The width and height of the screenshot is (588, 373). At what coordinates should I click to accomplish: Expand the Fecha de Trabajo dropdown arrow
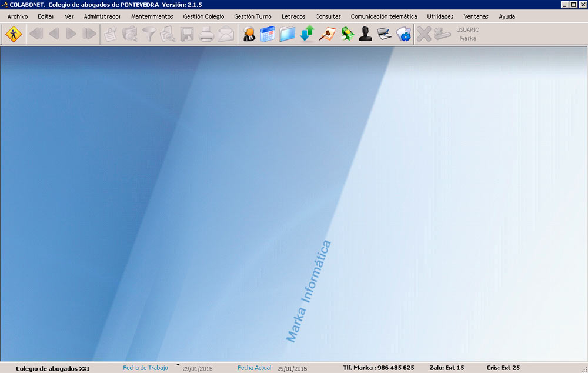[178, 365]
